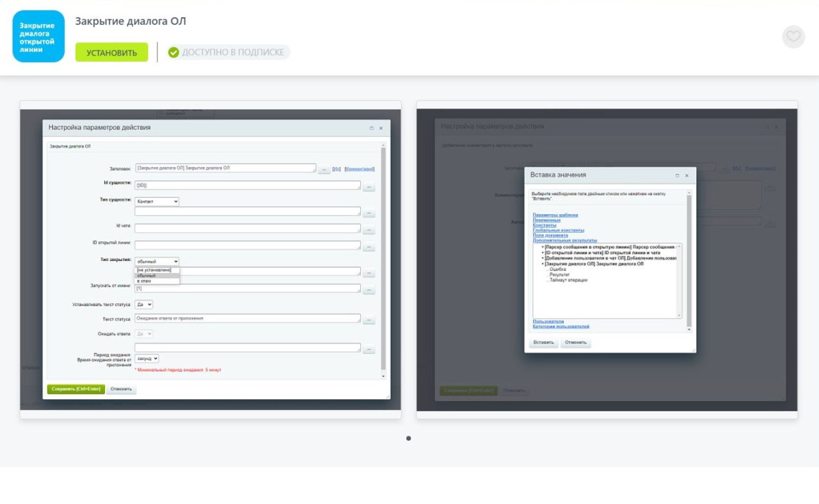Select '[не установлено]' option in list

pos(154,270)
